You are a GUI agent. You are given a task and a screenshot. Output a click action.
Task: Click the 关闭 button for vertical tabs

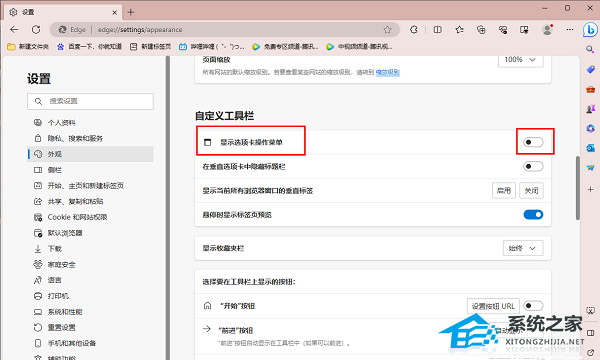pos(531,191)
